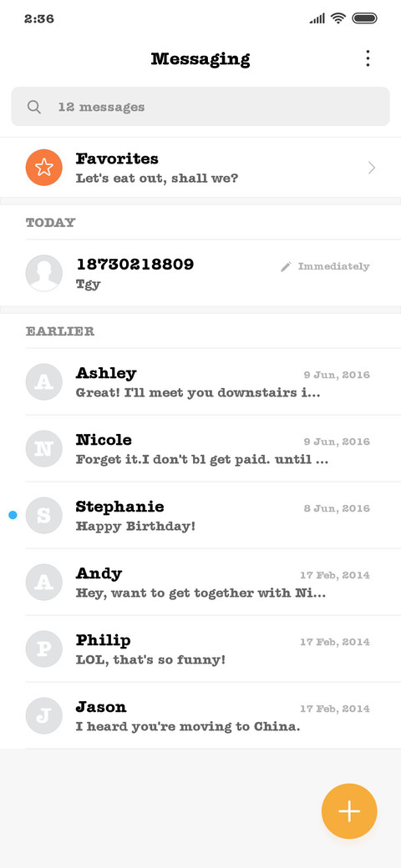Screen dimensions: 401x868
Task: Tap the search magnifier icon
Action: [x=33, y=107]
